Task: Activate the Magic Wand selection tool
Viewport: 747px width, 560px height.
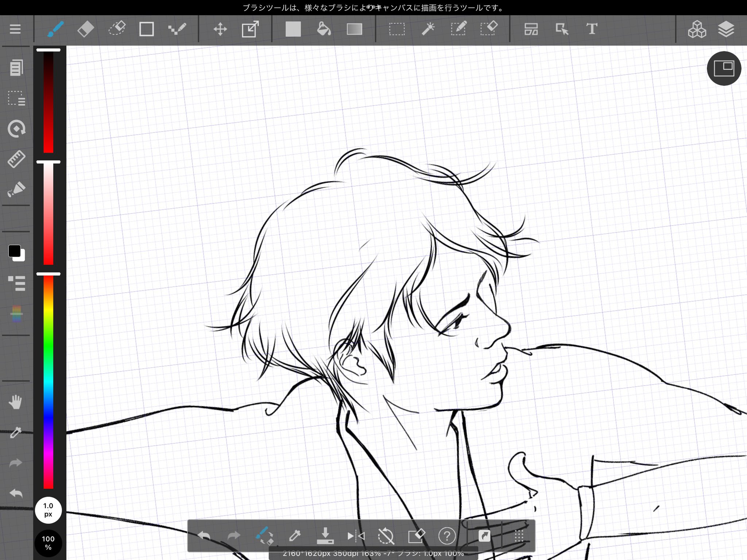Action: tap(428, 29)
